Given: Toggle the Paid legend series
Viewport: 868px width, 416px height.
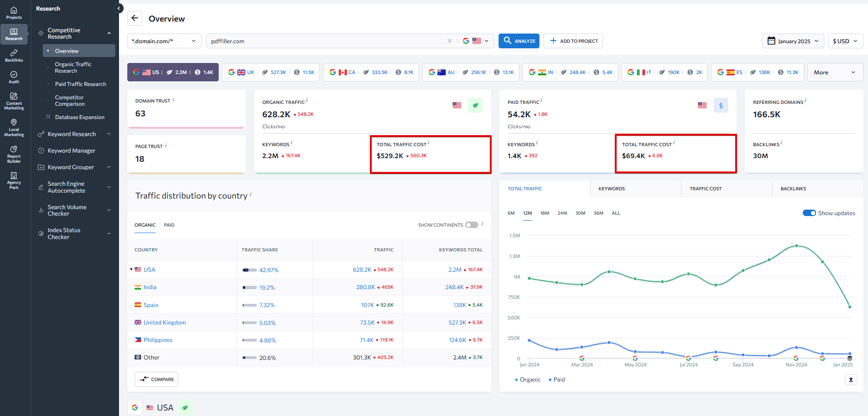Looking at the screenshot, I should coord(557,380).
